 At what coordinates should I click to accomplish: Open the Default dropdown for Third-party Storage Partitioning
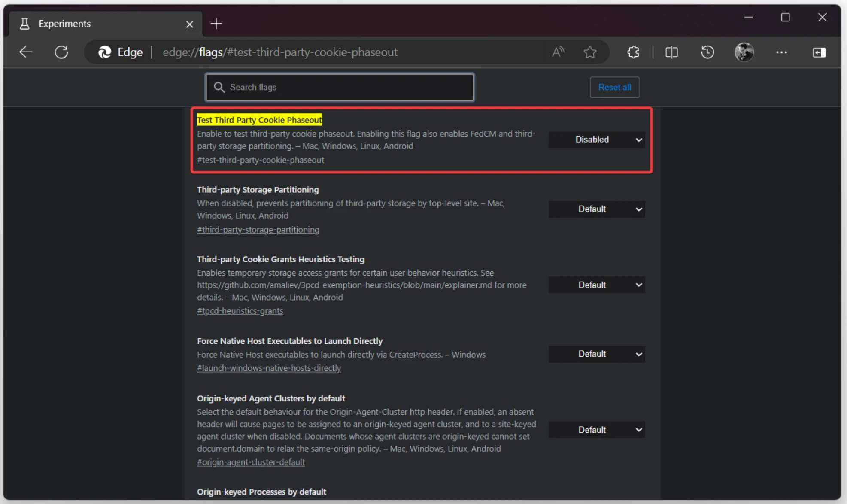point(596,209)
